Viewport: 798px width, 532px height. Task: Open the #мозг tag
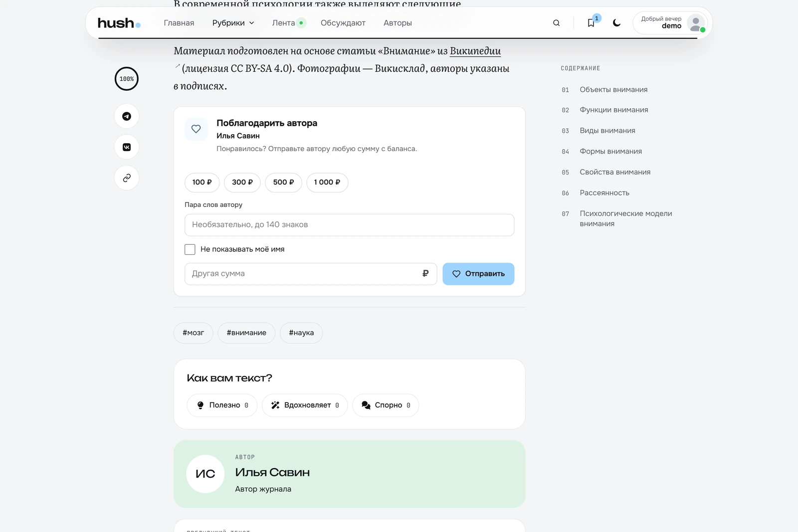[x=194, y=333]
